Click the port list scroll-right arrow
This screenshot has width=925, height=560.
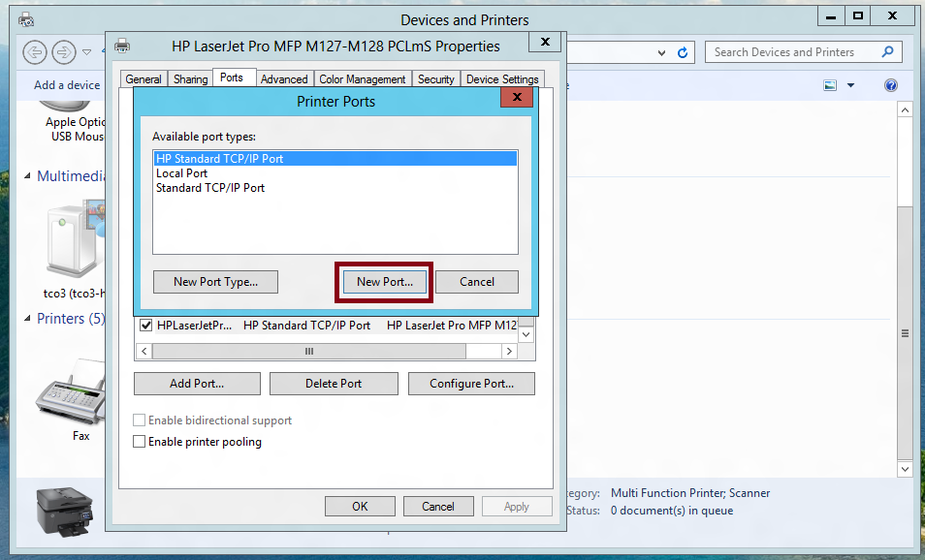[x=510, y=352]
